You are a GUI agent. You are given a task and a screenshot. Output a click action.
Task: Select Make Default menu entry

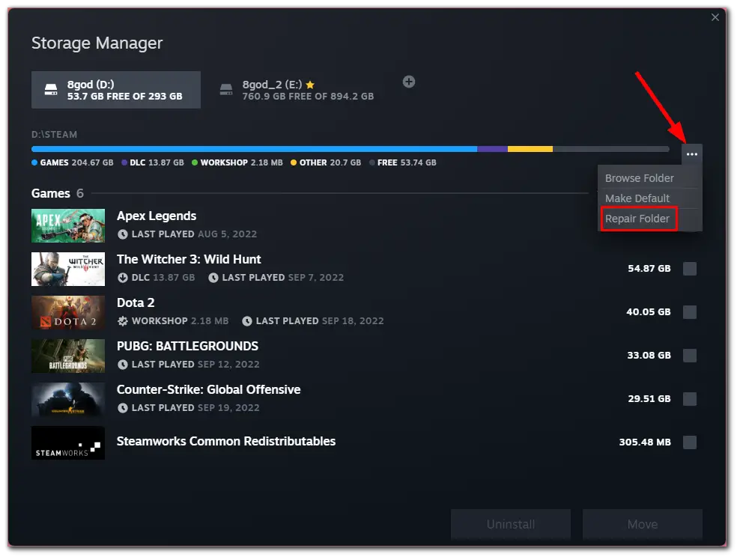tap(649, 198)
